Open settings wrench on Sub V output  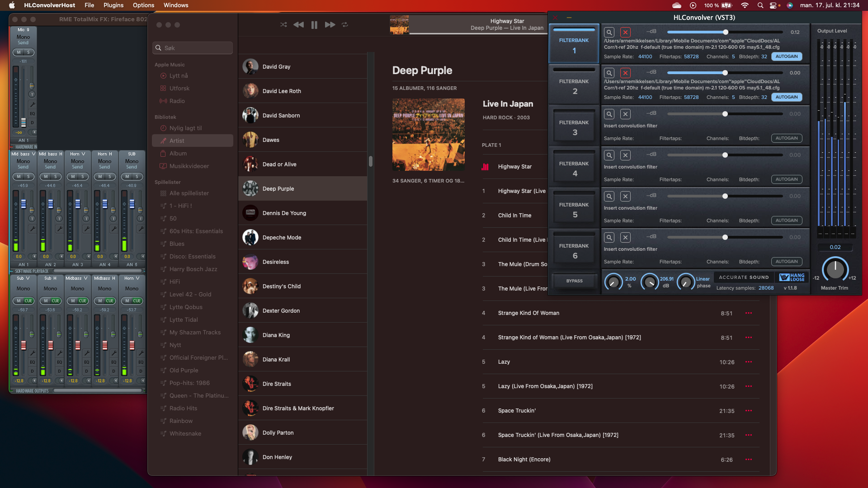[32, 353]
